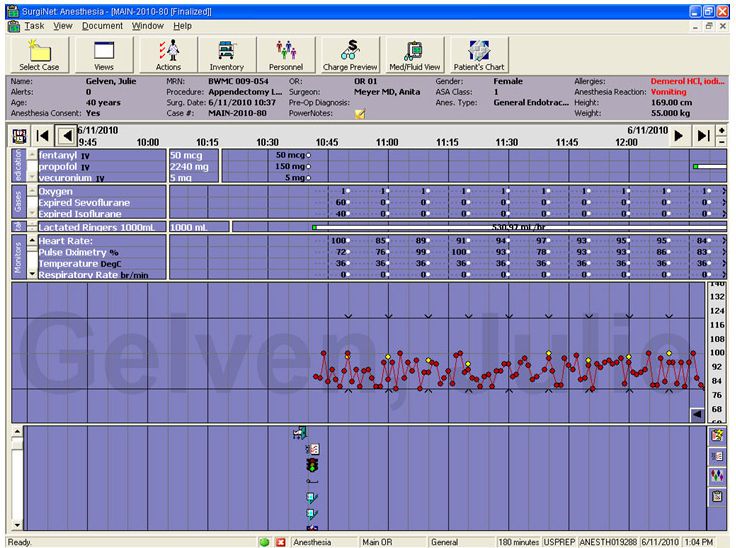Click the clipboard icon in the right sidebar
The height and width of the screenshot is (548, 736).
tap(717, 496)
